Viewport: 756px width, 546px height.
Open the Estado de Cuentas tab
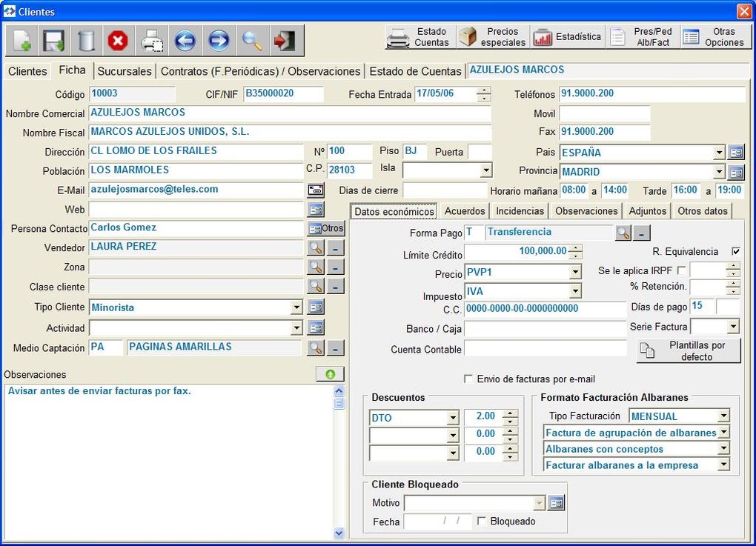[x=415, y=71]
